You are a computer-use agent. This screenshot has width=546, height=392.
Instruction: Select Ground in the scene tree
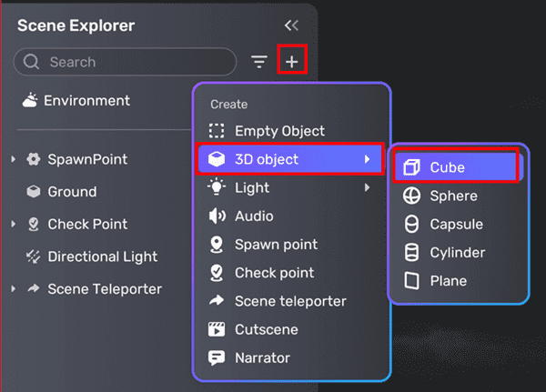[x=72, y=192]
